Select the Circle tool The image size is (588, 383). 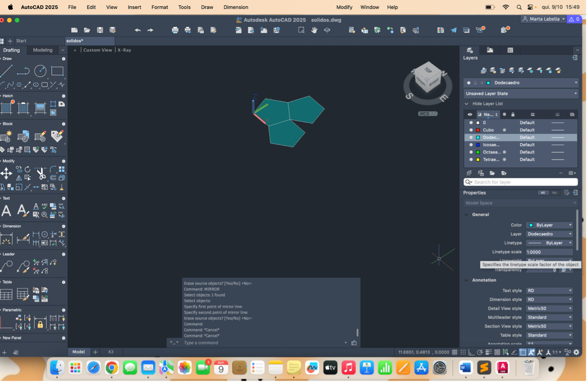pos(40,71)
